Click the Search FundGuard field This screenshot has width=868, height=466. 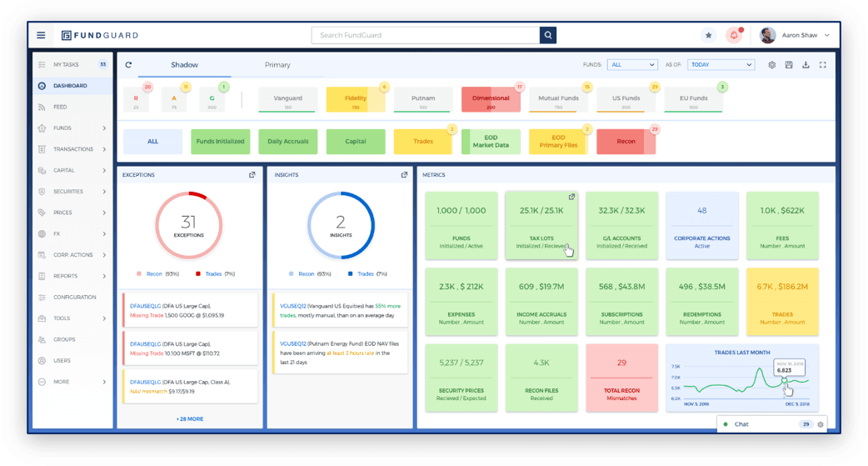click(426, 35)
